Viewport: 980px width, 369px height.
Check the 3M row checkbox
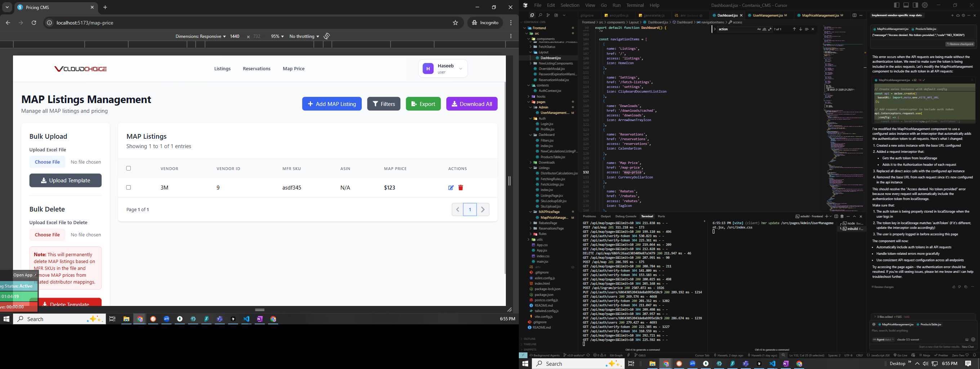click(x=129, y=187)
